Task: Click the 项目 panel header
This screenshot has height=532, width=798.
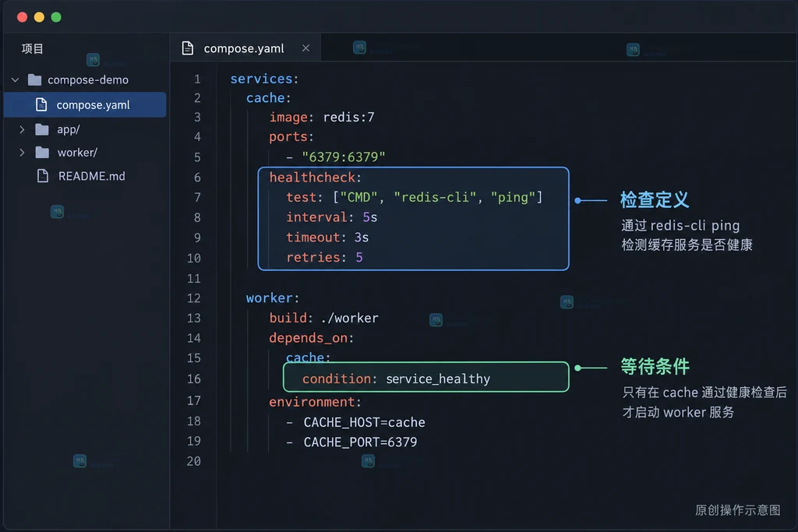Action: (33, 49)
